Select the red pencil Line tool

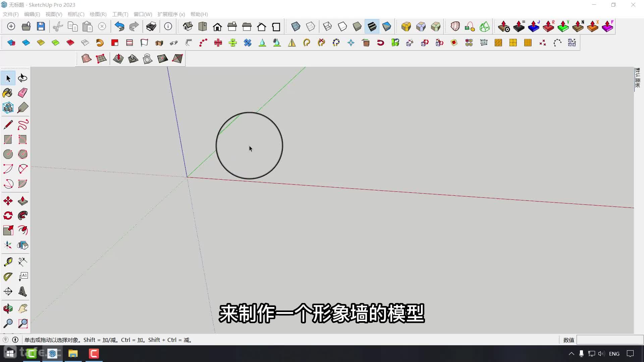click(x=8, y=125)
